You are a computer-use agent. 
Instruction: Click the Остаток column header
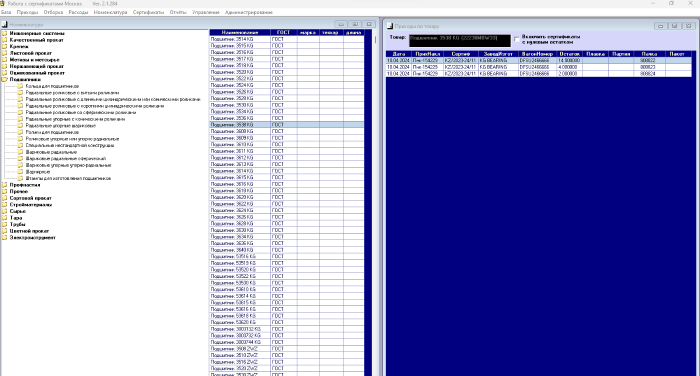click(570, 54)
